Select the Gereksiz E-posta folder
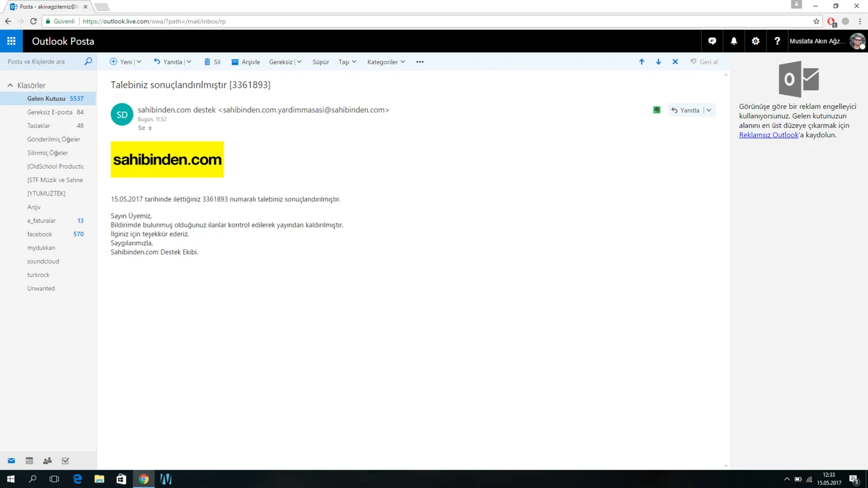This screenshot has height=488, width=868. pyautogui.click(x=50, y=112)
